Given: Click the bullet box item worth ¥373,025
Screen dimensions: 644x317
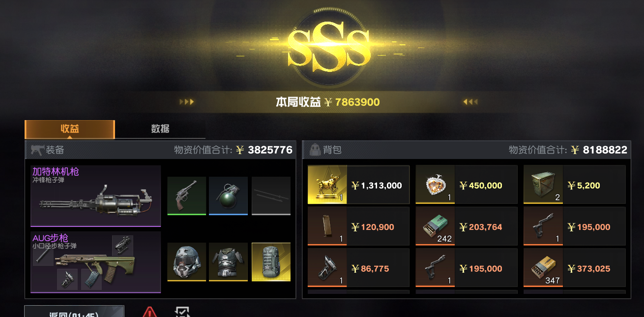Looking at the screenshot, I should tap(543, 268).
